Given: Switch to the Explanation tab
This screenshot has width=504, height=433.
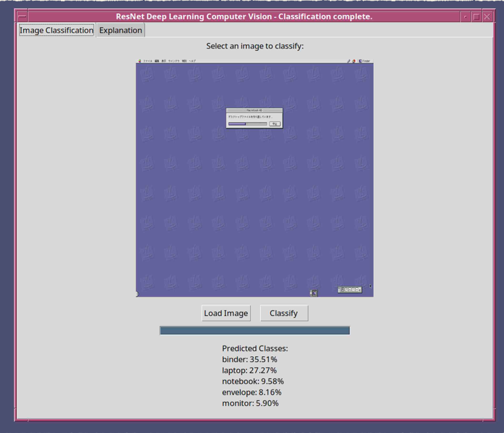Looking at the screenshot, I should (121, 30).
